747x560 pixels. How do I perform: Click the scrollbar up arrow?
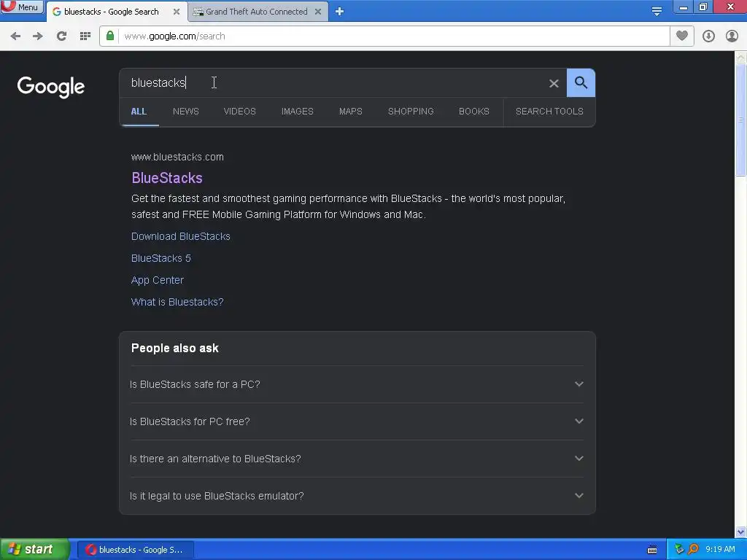(740, 58)
